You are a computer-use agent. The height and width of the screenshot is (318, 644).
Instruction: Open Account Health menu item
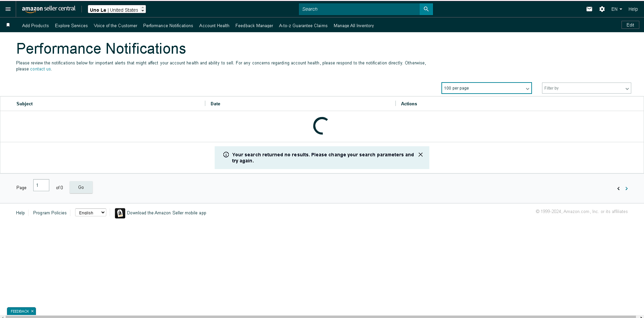[214, 25]
